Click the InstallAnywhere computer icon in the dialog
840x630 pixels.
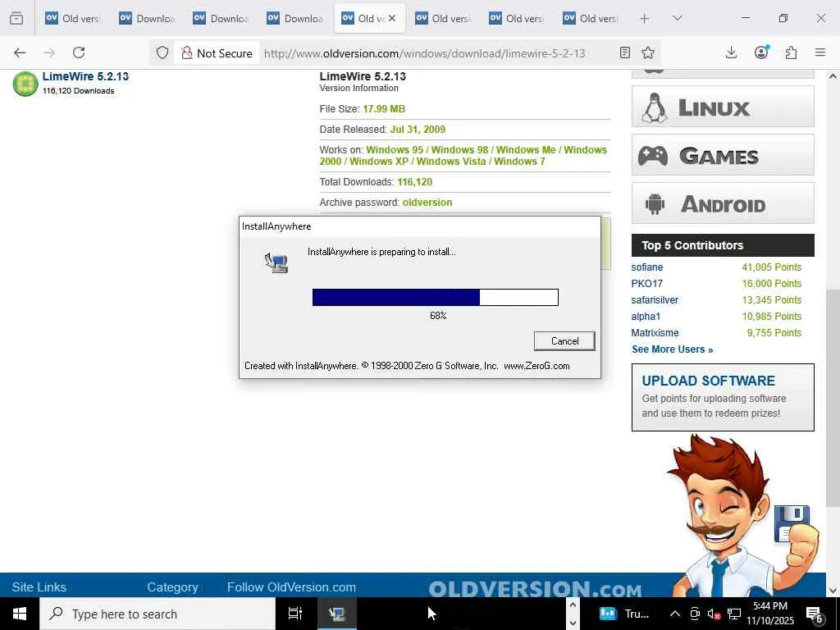point(277,262)
